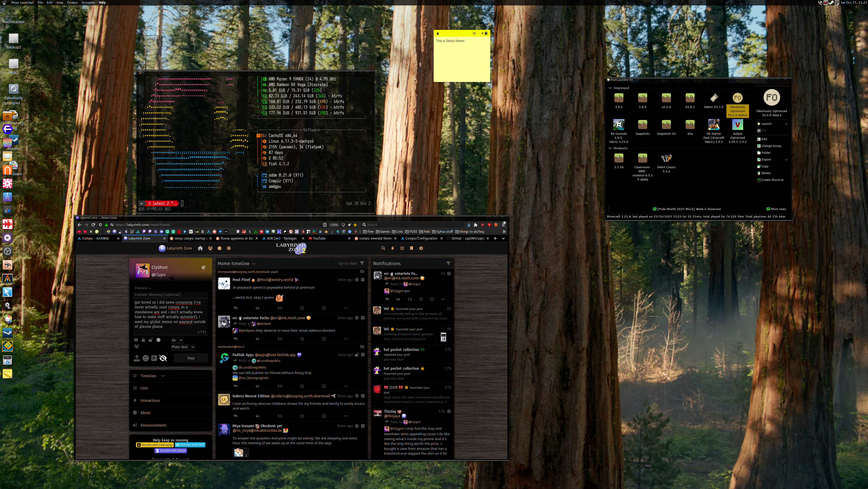Click the upload media icon in composer
Image resolution: width=868 pixels, height=489 pixels.
(x=137, y=358)
